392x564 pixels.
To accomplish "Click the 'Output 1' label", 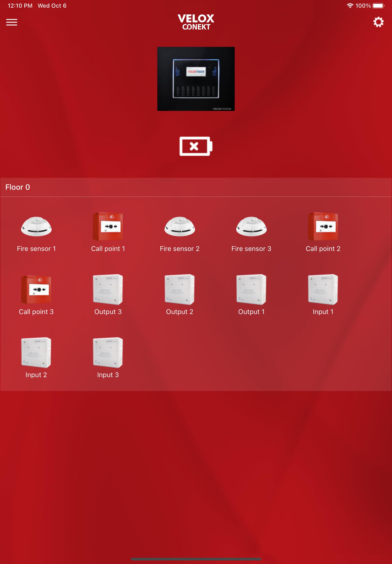I will coord(251,312).
